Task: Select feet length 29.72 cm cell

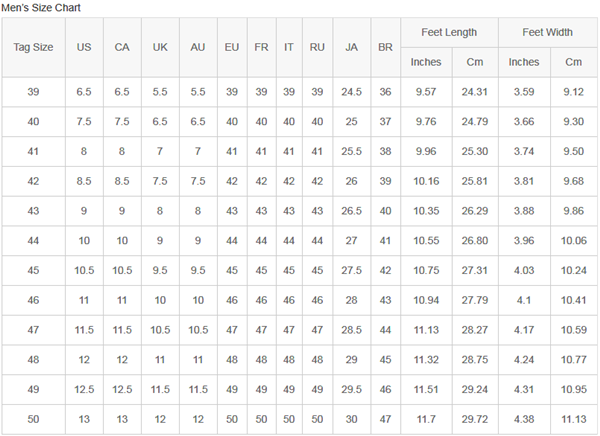Action: [475, 419]
